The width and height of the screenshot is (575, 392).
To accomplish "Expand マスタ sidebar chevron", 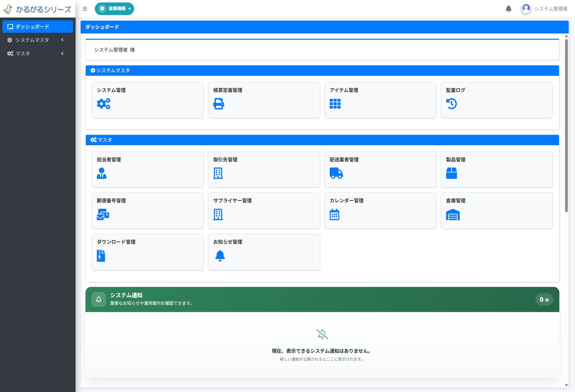I will [x=62, y=54].
